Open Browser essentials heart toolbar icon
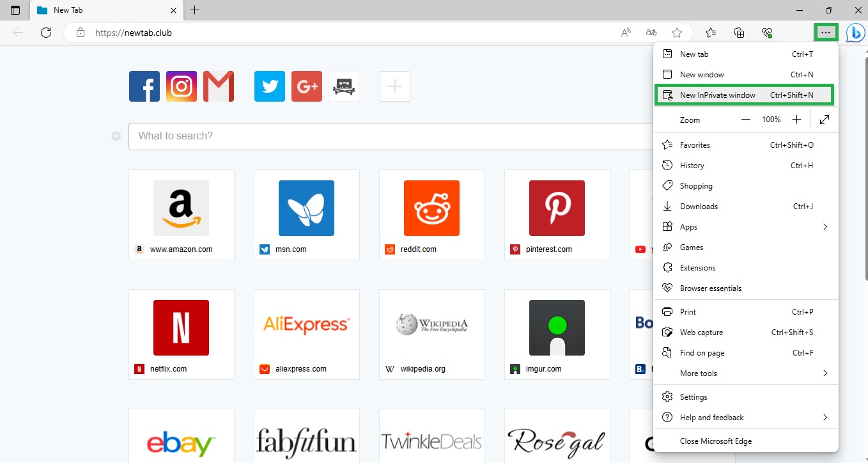This screenshot has height=463, width=868. [767, 33]
